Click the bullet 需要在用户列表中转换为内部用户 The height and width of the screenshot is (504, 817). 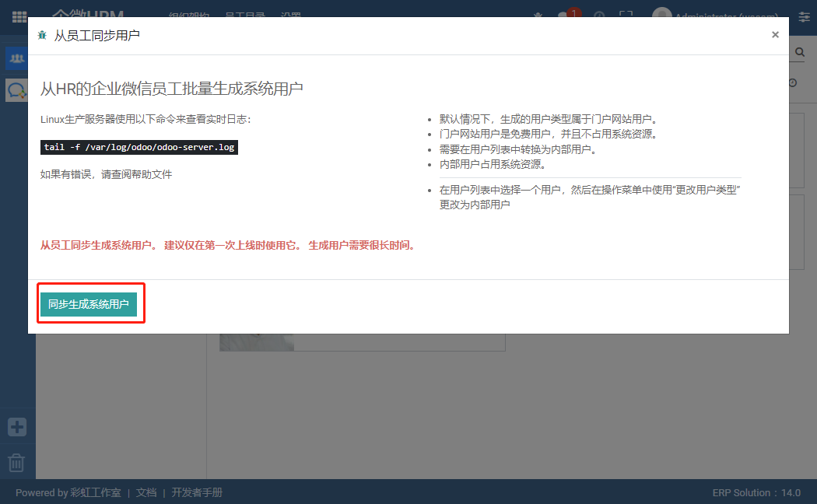pos(518,149)
